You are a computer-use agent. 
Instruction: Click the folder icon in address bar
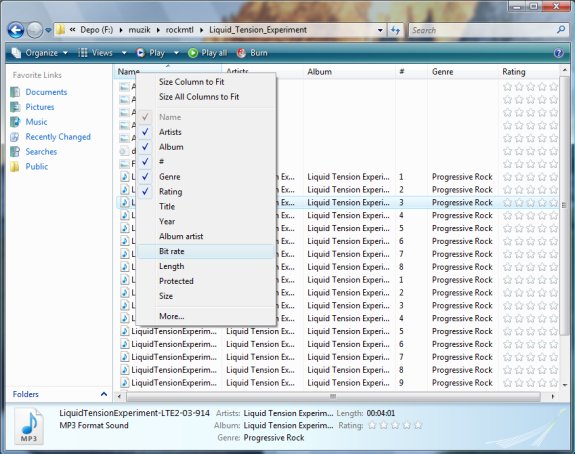(x=61, y=30)
